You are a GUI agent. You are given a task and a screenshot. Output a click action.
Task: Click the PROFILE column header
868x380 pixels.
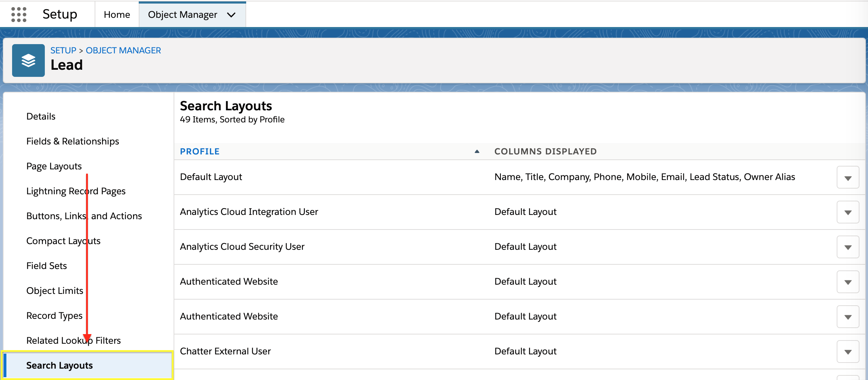point(200,152)
